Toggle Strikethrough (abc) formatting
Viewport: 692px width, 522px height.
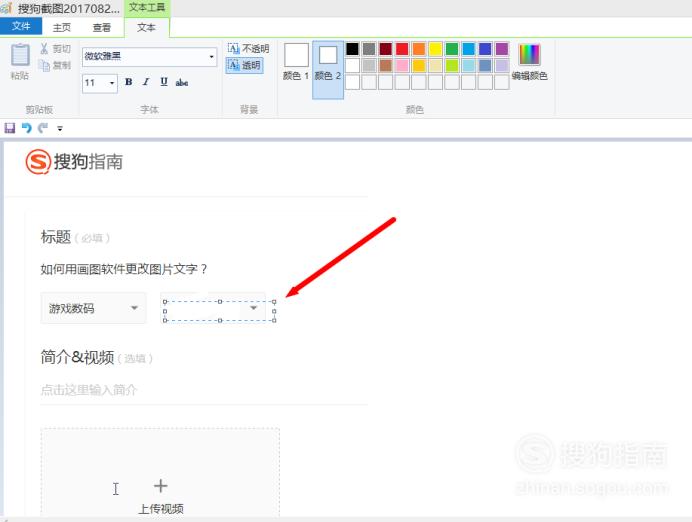182,83
